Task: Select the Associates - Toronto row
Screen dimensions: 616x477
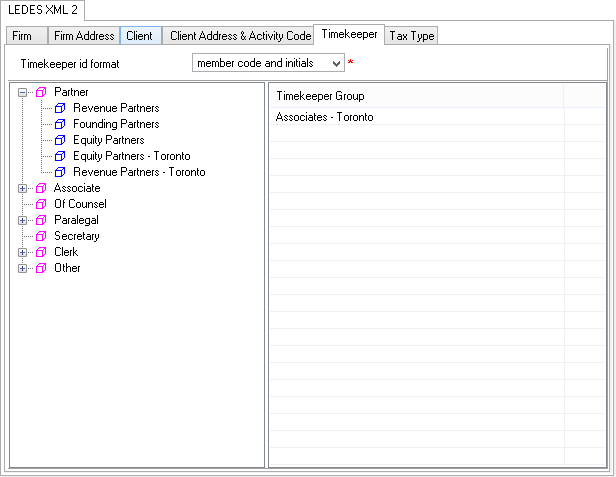Action: click(x=437, y=117)
